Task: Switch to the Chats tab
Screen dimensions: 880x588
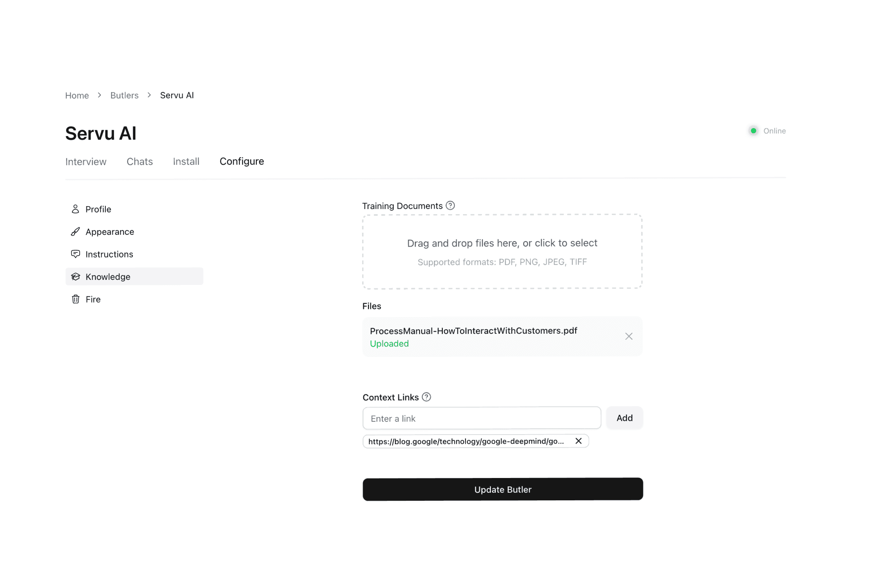Action: coord(140,161)
